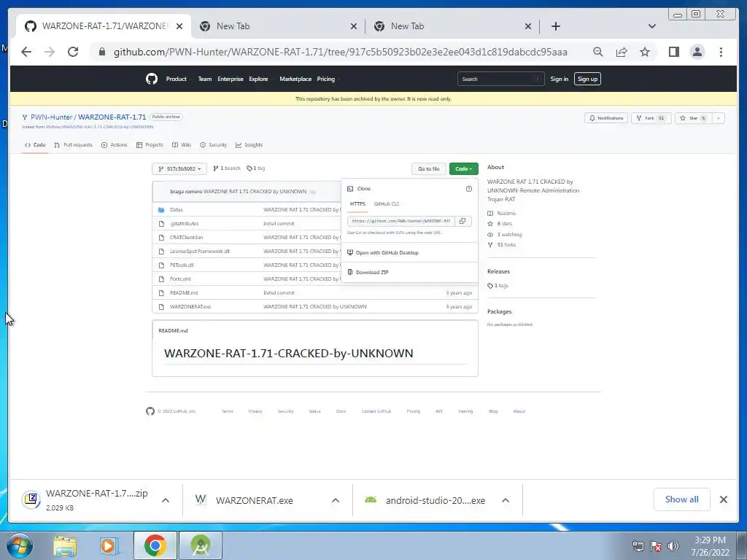Image resolution: width=747 pixels, height=560 pixels.
Task: Open File Explorer from taskbar
Action: pyautogui.click(x=65, y=545)
